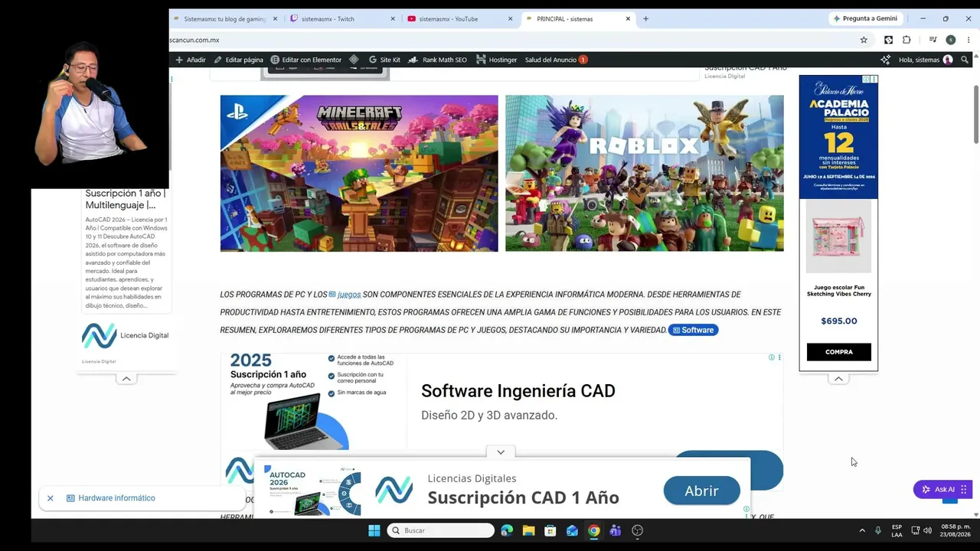Open the Minecraft Trails & Tales image
Image resolution: width=980 pixels, height=551 pixels.
[359, 173]
